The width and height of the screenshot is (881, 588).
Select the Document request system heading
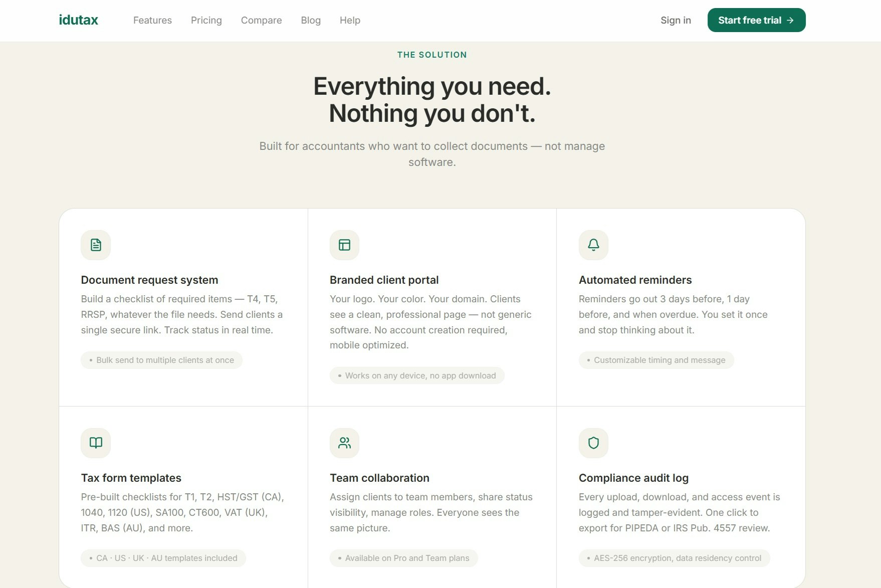[x=149, y=280]
